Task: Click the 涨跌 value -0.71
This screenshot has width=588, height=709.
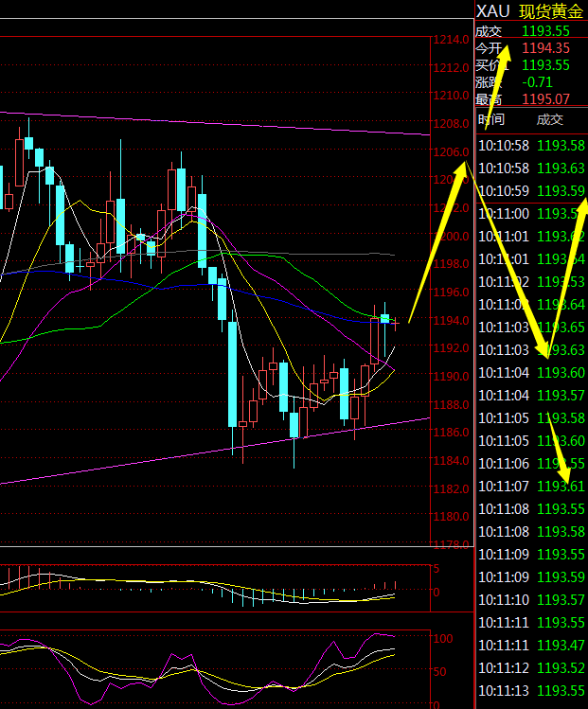Action: click(x=537, y=82)
